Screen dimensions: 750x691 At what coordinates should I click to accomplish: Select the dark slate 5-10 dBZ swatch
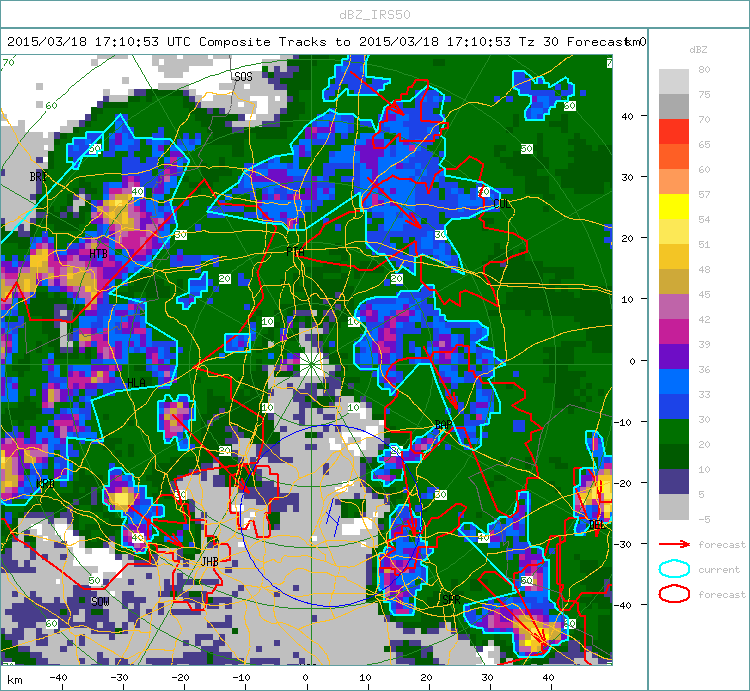tap(674, 482)
